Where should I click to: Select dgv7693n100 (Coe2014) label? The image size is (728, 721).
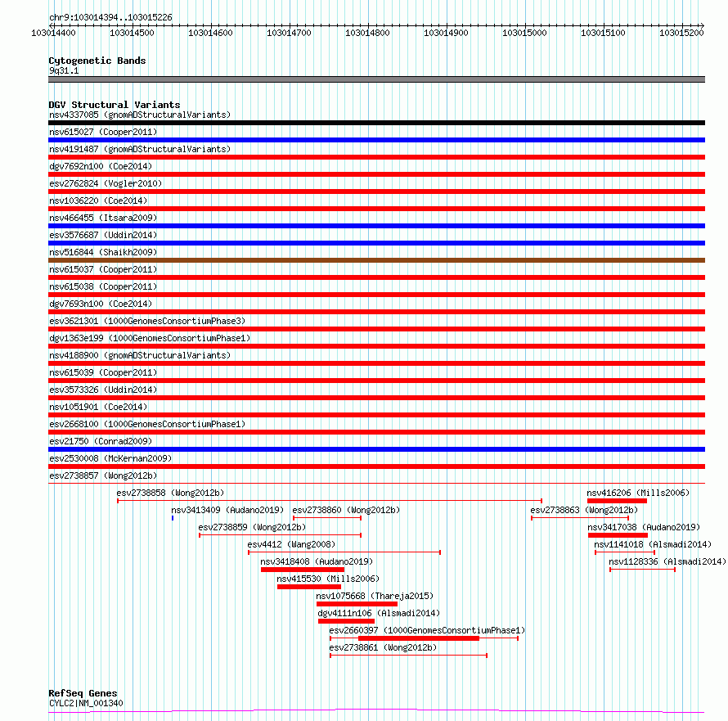(x=101, y=304)
